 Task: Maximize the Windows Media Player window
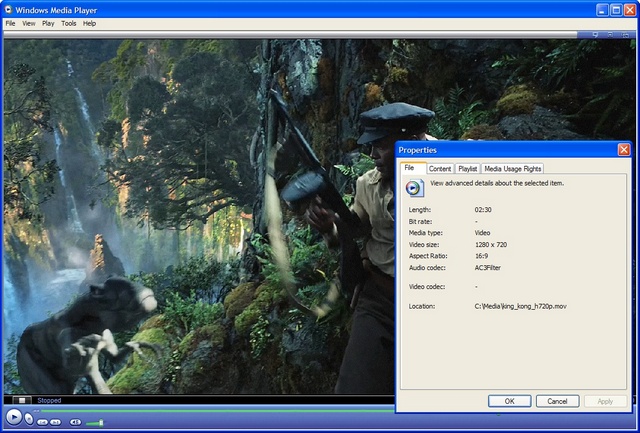616,10
